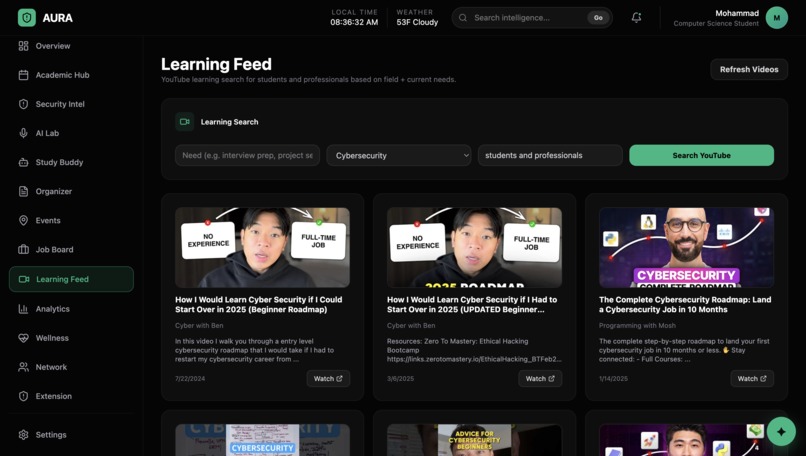Image resolution: width=806 pixels, height=456 pixels.
Task: Click the Programming with Mosh channel name
Action: tap(637, 325)
